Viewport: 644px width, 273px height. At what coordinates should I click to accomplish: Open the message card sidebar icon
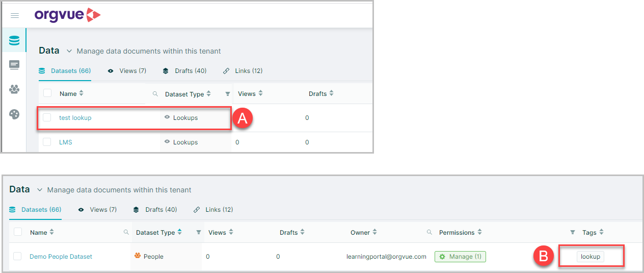(x=14, y=65)
